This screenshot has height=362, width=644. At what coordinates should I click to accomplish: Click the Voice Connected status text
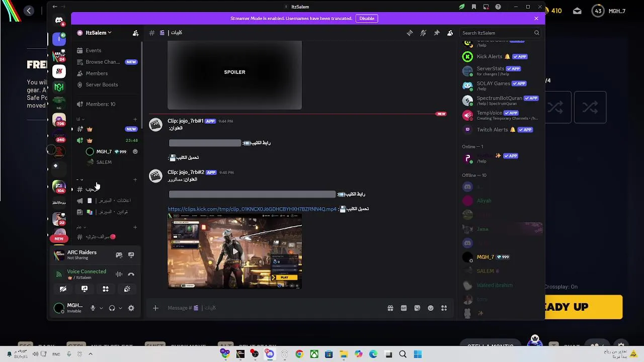pyautogui.click(x=87, y=271)
